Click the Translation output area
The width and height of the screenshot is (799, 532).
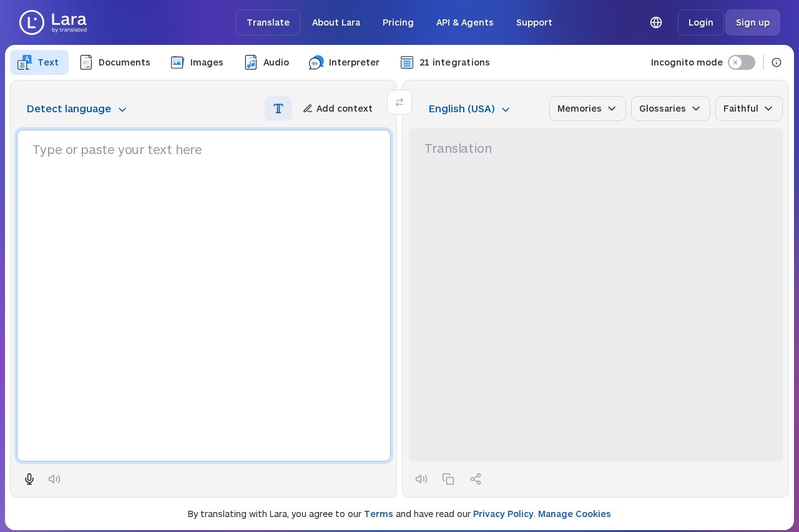pos(596,295)
